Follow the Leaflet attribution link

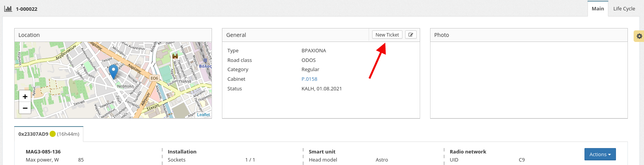click(204, 115)
